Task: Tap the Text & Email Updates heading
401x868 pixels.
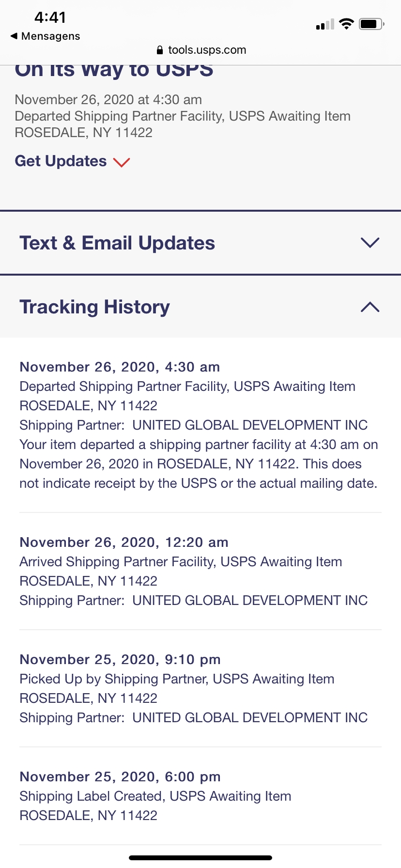Action: point(117,243)
